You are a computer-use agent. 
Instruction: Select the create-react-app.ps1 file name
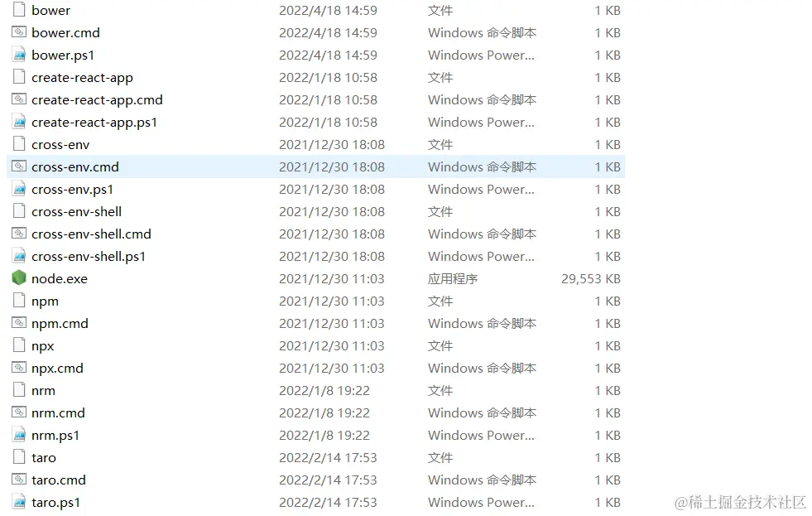94,123
